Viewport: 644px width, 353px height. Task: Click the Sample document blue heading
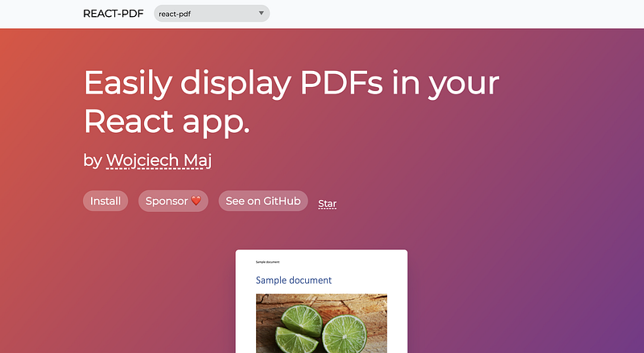294,280
